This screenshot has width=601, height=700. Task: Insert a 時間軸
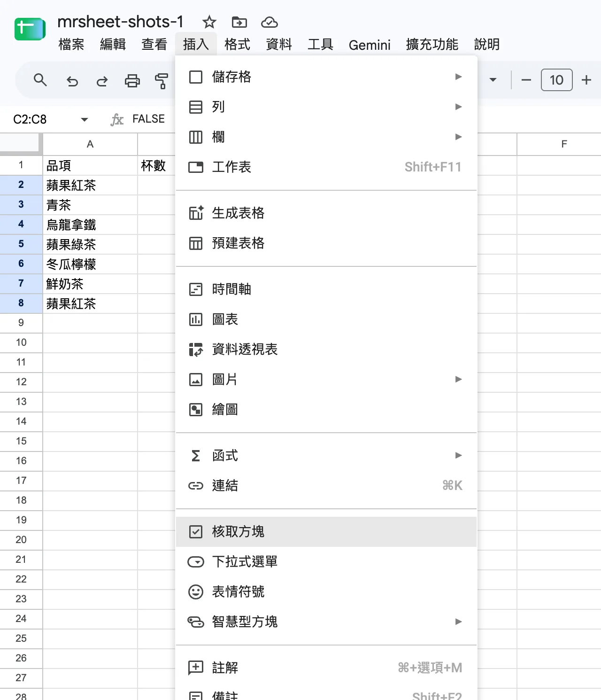[x=326, y=289]
